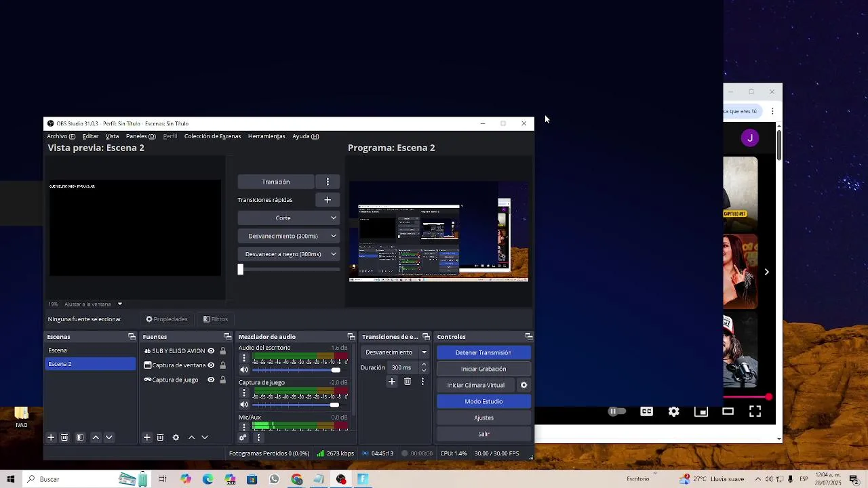Hide the SUB Y ELIGO AVION source

[x=211, y=351]
